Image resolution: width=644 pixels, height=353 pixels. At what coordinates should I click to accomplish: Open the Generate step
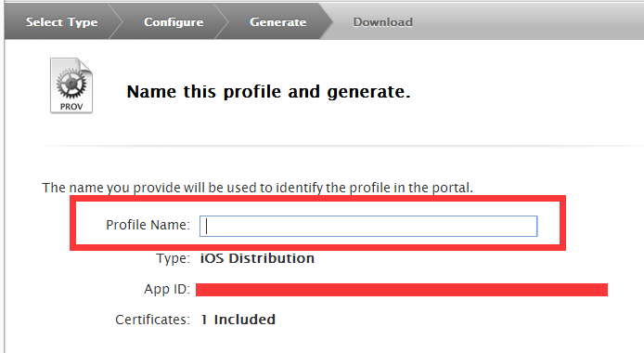[278, 21]
